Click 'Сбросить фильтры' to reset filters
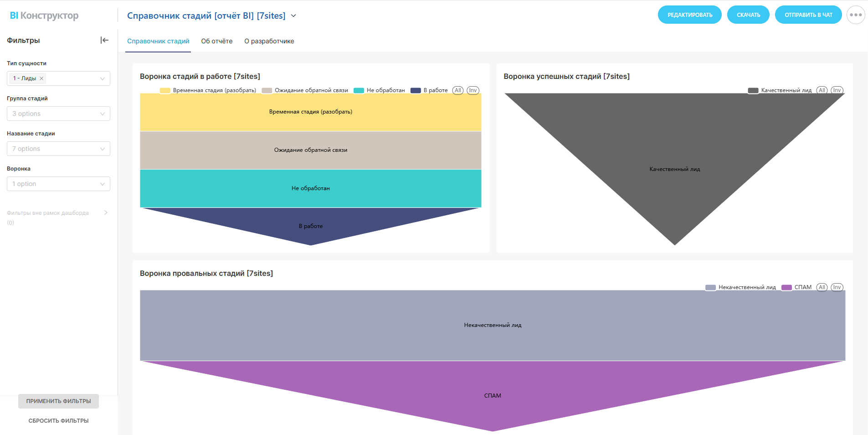This screenshot has width=868, height=435. [58, 421]
